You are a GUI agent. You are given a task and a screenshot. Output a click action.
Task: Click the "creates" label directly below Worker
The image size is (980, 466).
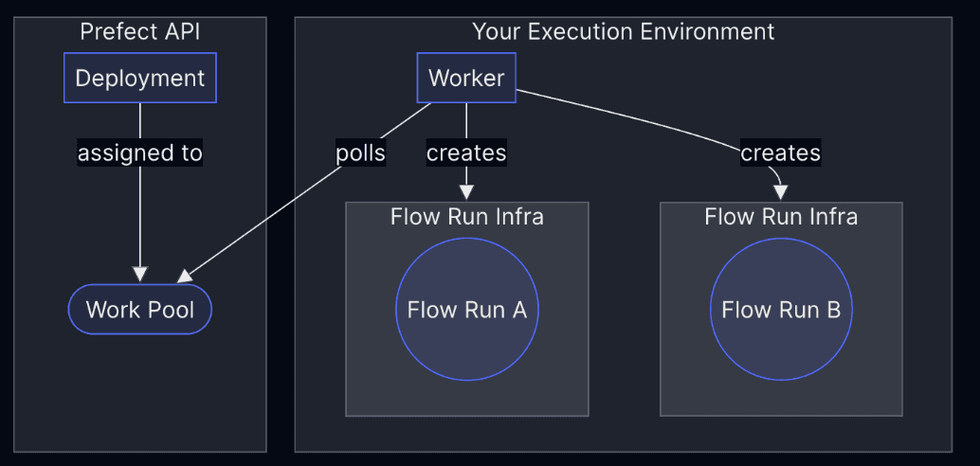[x=466, y=152]
